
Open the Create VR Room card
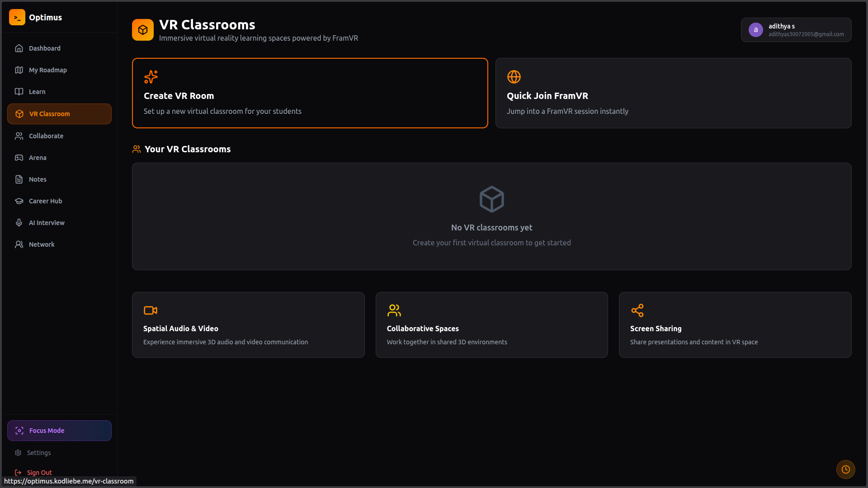pos(310,93)
